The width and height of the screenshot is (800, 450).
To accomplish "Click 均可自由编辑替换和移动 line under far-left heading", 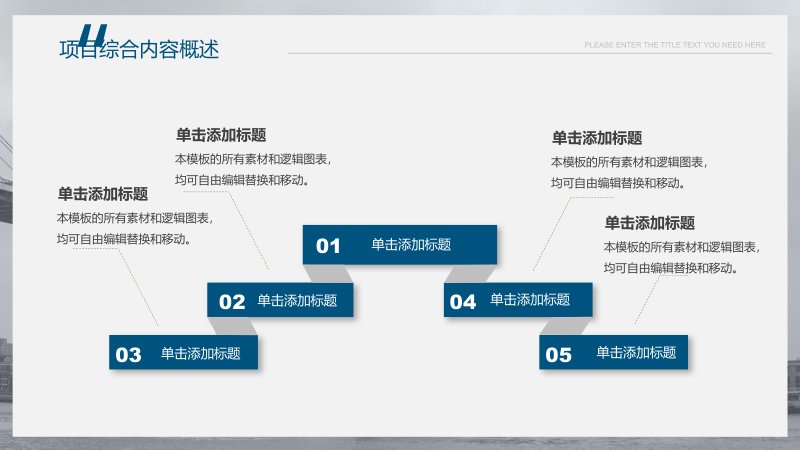I will tap(123, 239).
